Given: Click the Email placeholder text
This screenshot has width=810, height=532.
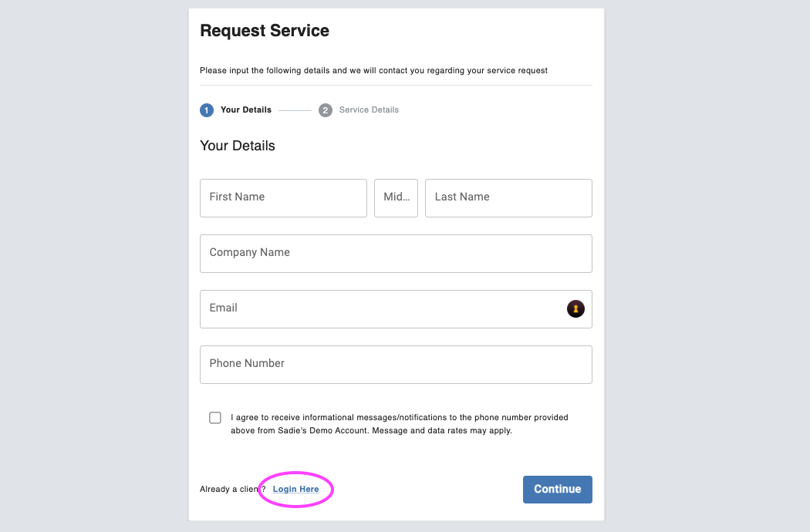Looking at the screenshot, I should click(224, 308).
